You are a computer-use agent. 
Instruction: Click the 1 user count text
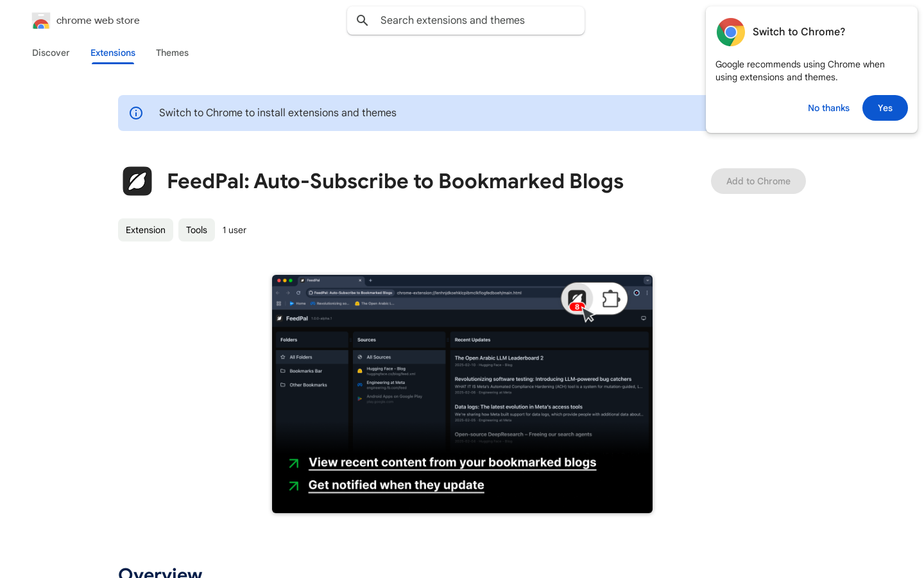(234, 230)
